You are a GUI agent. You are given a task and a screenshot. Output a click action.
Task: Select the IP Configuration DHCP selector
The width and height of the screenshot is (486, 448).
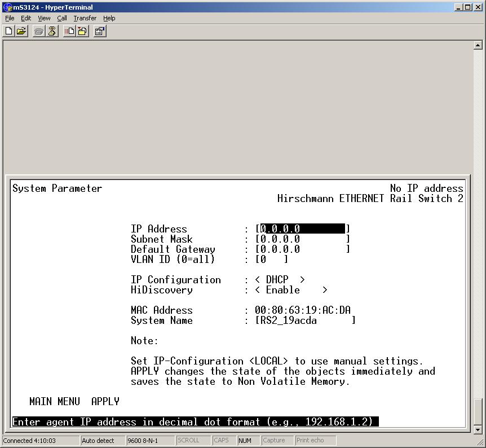pyautogui.click(x=280, y=280)
